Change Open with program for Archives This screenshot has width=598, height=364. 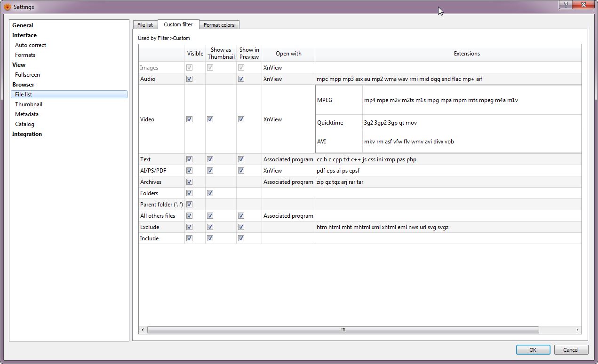(x=288, y=182)
